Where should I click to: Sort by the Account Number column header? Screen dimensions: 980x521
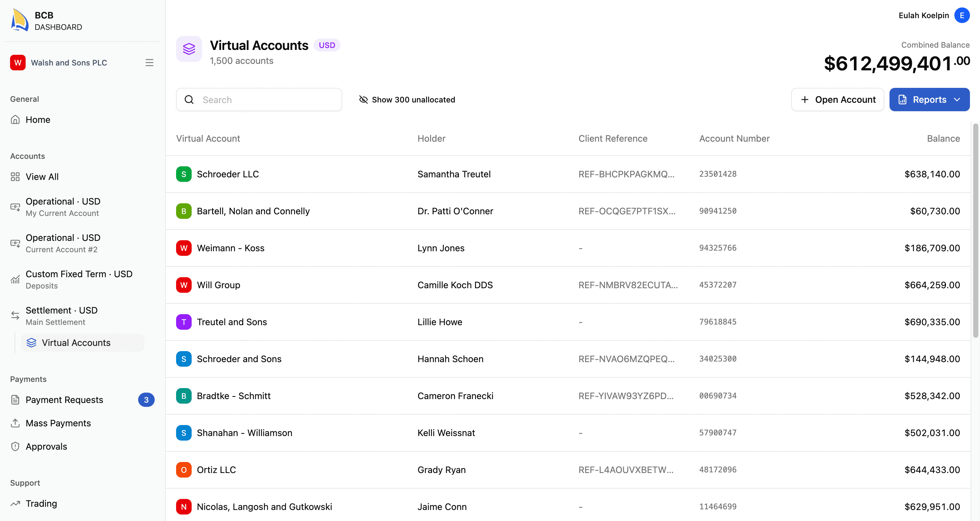pyautogui.click(x=734, y=138)
